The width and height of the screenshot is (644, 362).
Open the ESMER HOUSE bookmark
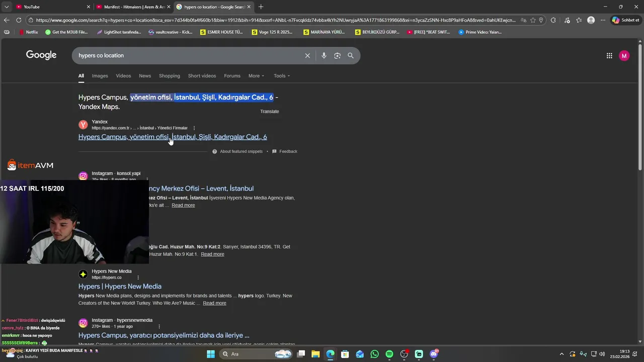click(221, 32)
